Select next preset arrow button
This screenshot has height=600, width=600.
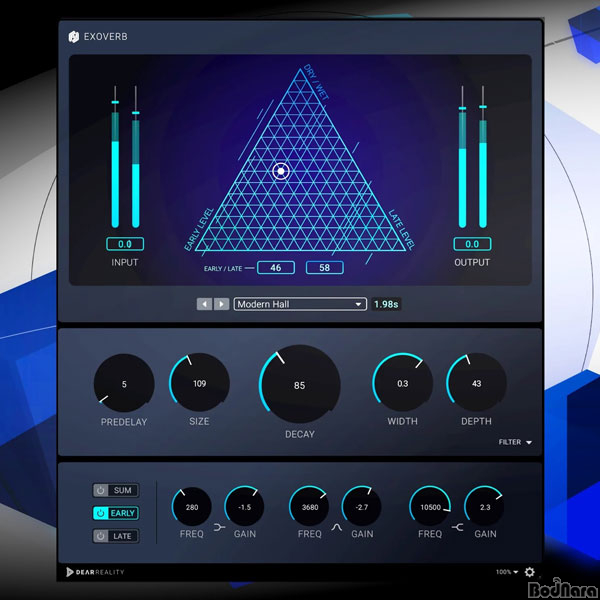pyautogui.click(x=221, y=304)
